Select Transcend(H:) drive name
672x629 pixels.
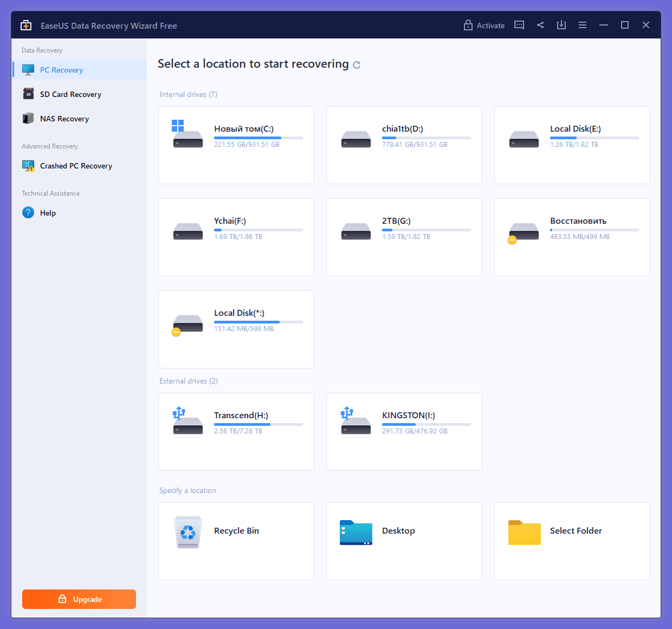(x=241, y=416)
